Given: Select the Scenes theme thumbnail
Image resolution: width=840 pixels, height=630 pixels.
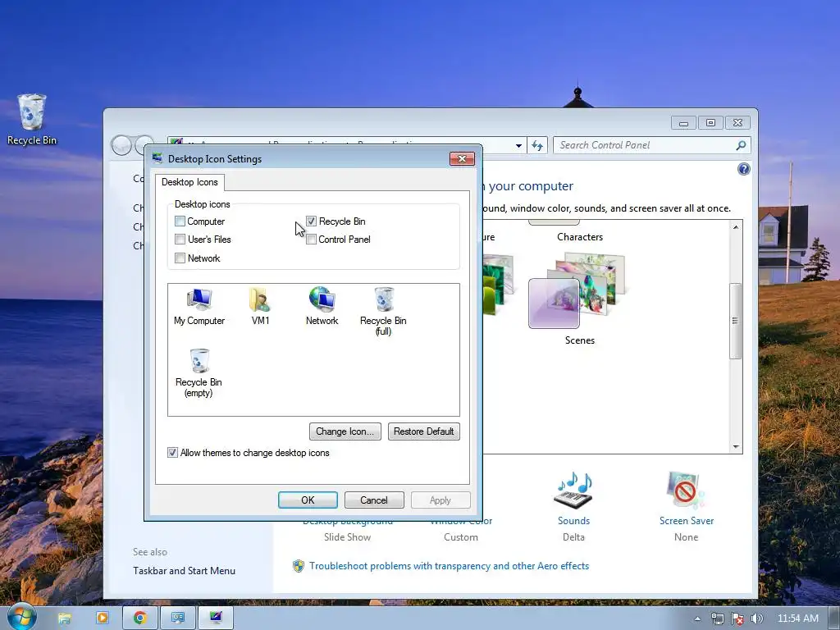Looking at the screenshot, I should (x=577, y=290).
